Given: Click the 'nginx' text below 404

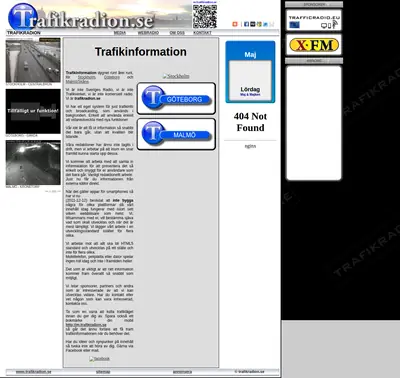Looking at the screenshot, I should tap(250, 146).
